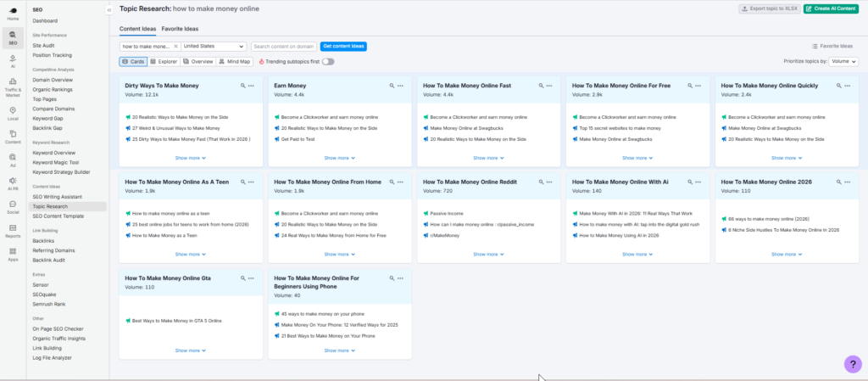The height and width of the screenshot is (381, 868).
Task: Expand Show more on Beginners Using Phone card
Action: pyautogui.click(x=339, y=350)
